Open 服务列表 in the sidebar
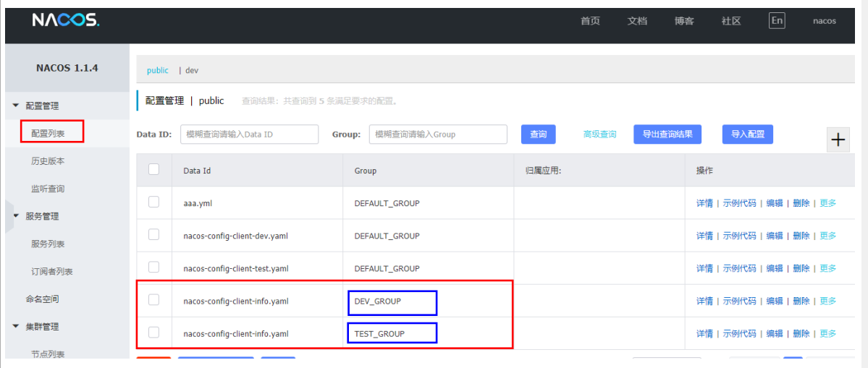 (x=48, y=244)
